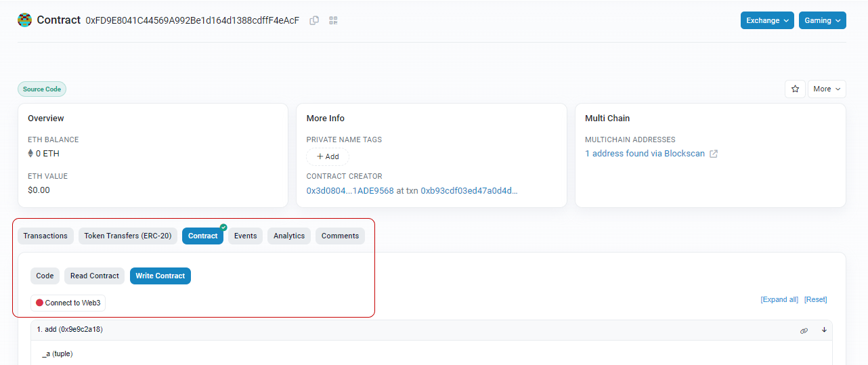Go to the Analytics tab
868x365 pixels.
(x=289, y=236)
